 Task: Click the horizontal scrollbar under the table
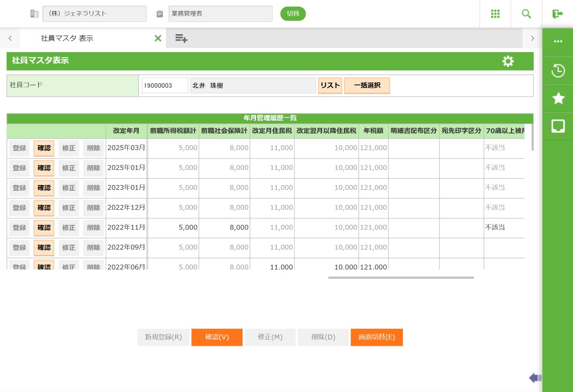coord(401,277)
